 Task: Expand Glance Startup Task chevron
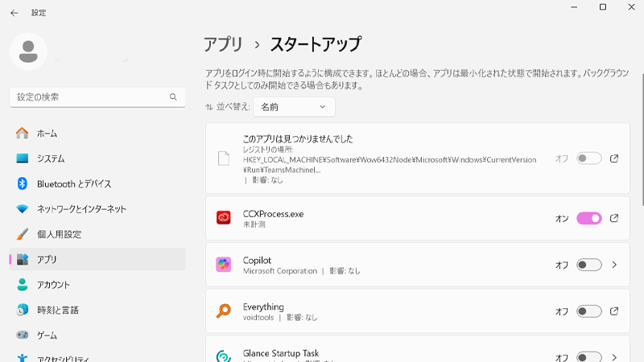pyautogui.click(x=614, y=357)
